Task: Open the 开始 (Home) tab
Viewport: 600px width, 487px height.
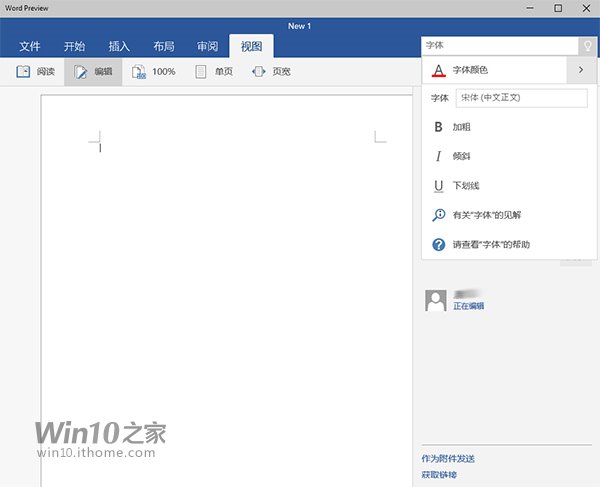Action: point(74,46)
